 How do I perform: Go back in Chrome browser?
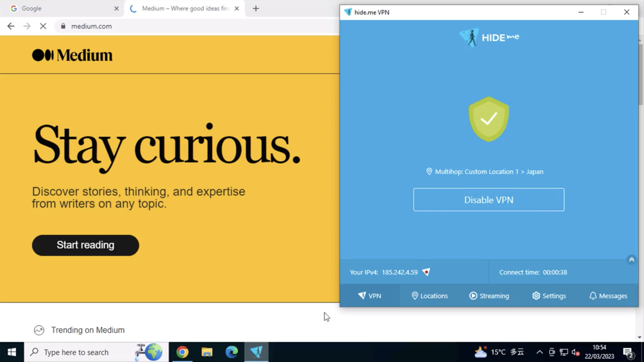coord(11,26)
